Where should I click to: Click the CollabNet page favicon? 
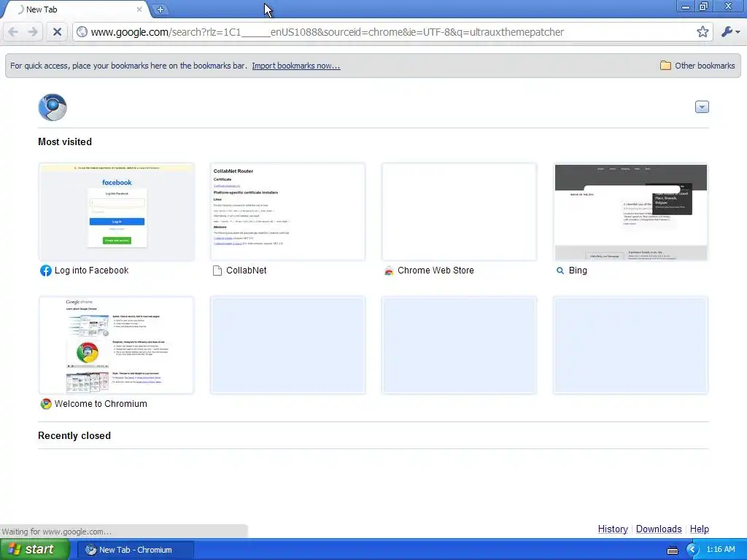[217, 271]
